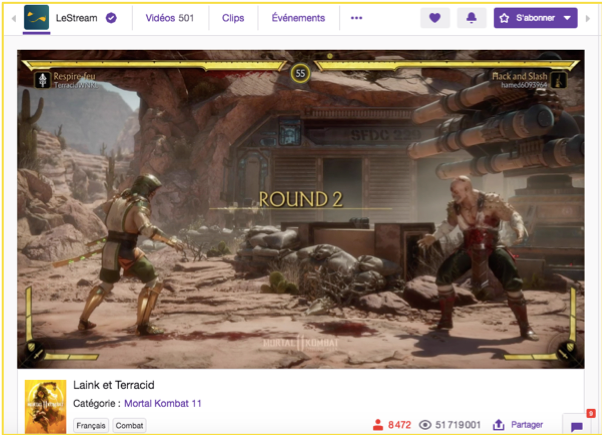Click the share upload icon
This screenshot has height=435, width=602.
(498, 425)
